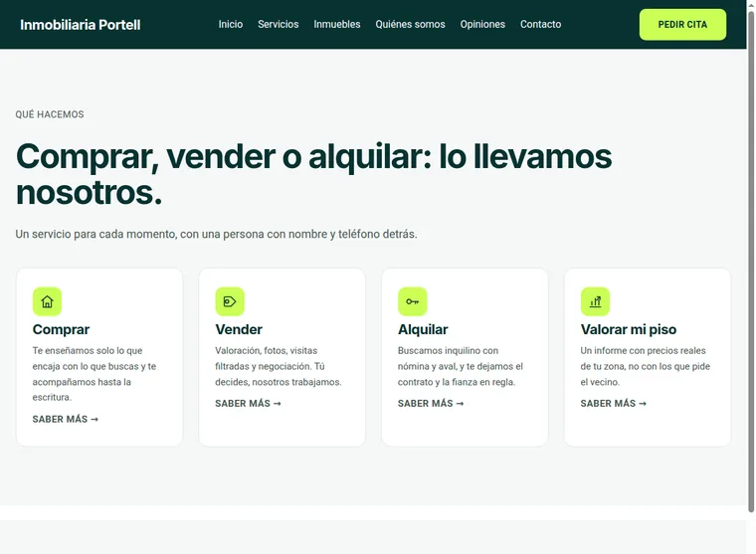The width and height of the screenshot is (756, 554).
Task: Click the description 'Te enseñamos solo lo que encaja'
Action: pos(94,374)
